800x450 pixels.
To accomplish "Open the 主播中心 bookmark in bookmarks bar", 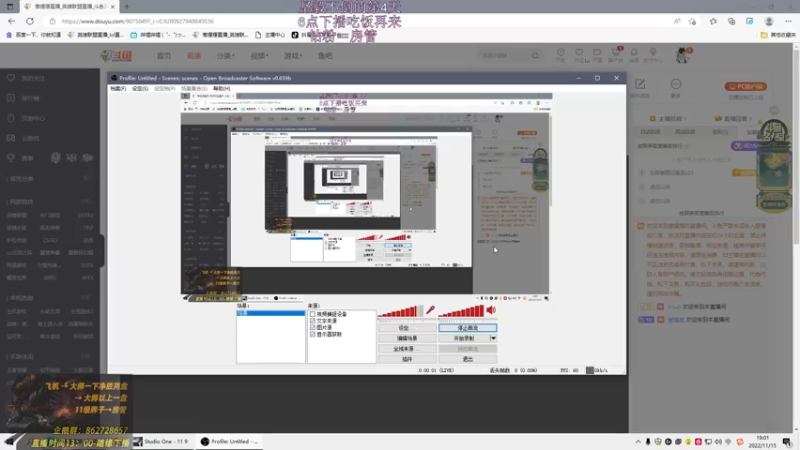I will pyautogui.click(x=270, y=35).
